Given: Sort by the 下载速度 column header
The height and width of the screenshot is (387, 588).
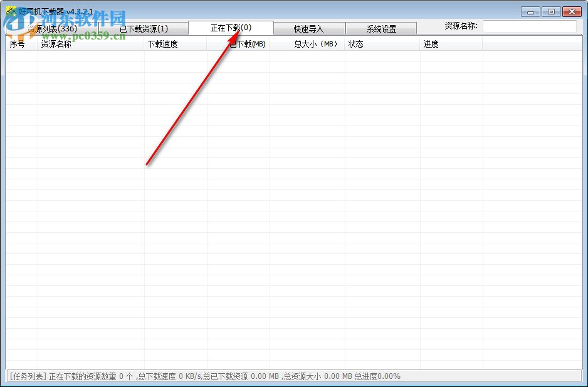Looking at the screenshot, I should [176, 45].
